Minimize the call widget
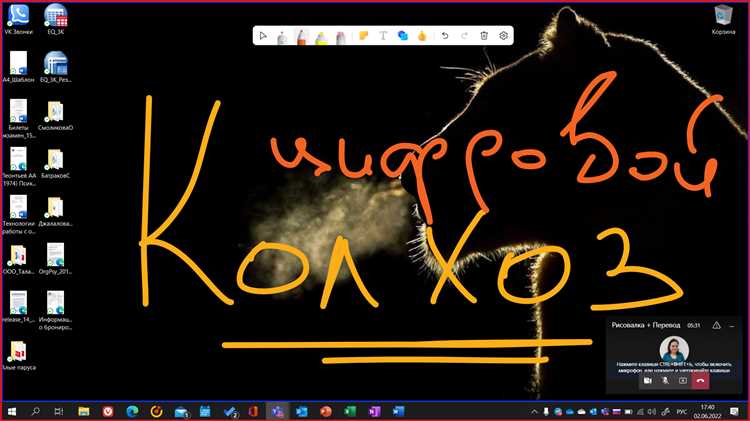The height and width of the screenshot is (421, 750). coord(732,326)
